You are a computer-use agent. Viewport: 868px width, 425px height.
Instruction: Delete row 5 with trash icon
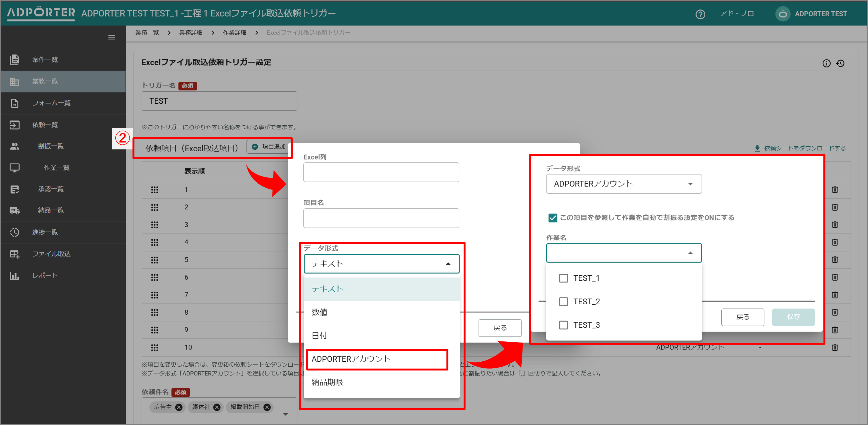click(835, 260)
